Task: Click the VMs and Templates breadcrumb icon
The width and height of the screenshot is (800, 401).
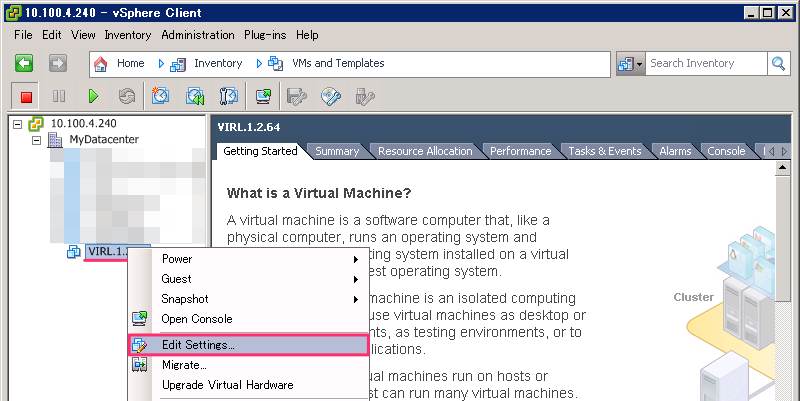Action: click(x=276, y=63)
